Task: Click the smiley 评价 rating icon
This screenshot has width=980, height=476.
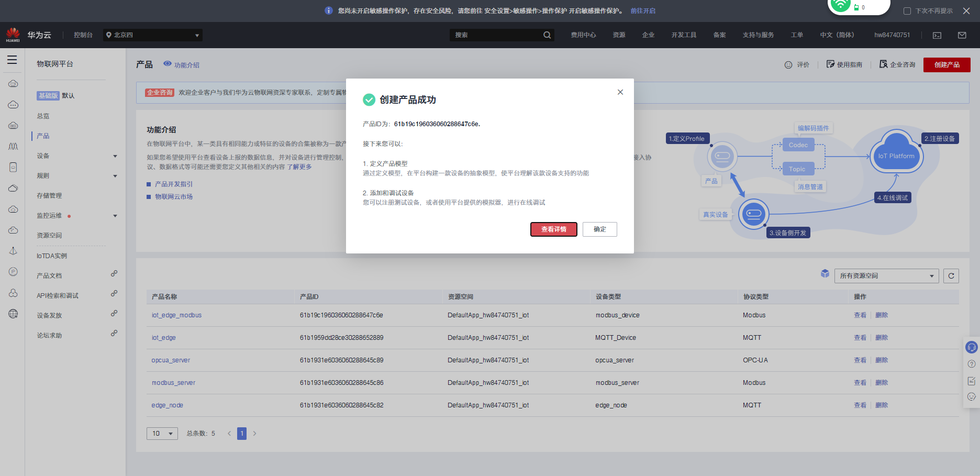Action: pyautogui.click(x=788, y=65)
